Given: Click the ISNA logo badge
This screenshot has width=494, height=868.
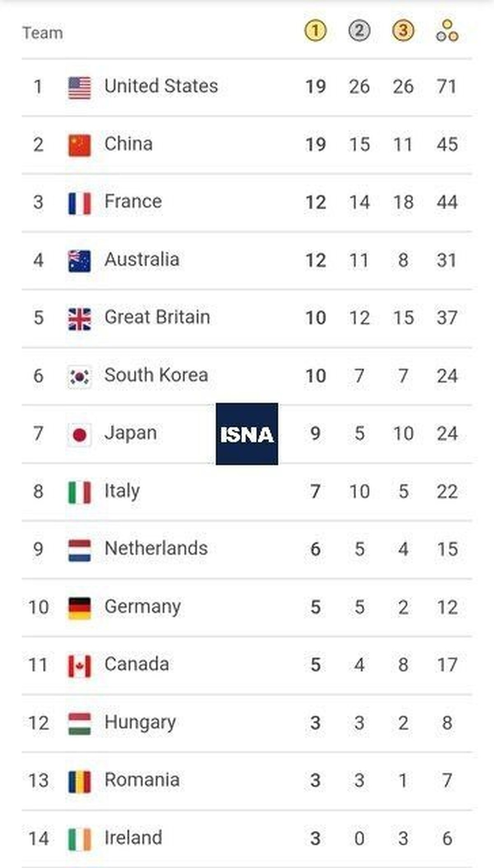Looking at the screenshot, I should [x=247, y=434].
